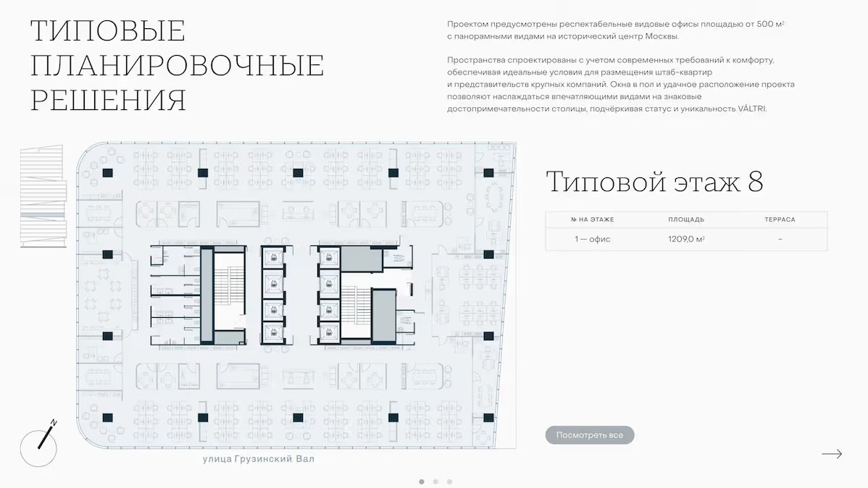This screenshot has width=868, height=488.
Task: Click the north compass icon
Action: point(38,444)
